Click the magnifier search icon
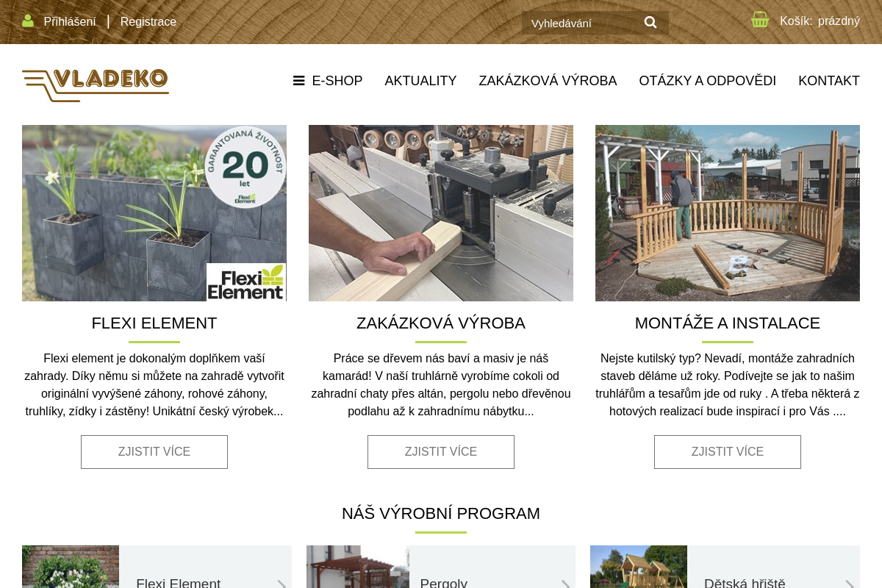This screenshot has height=588, width=882. [x=650, y=22]
